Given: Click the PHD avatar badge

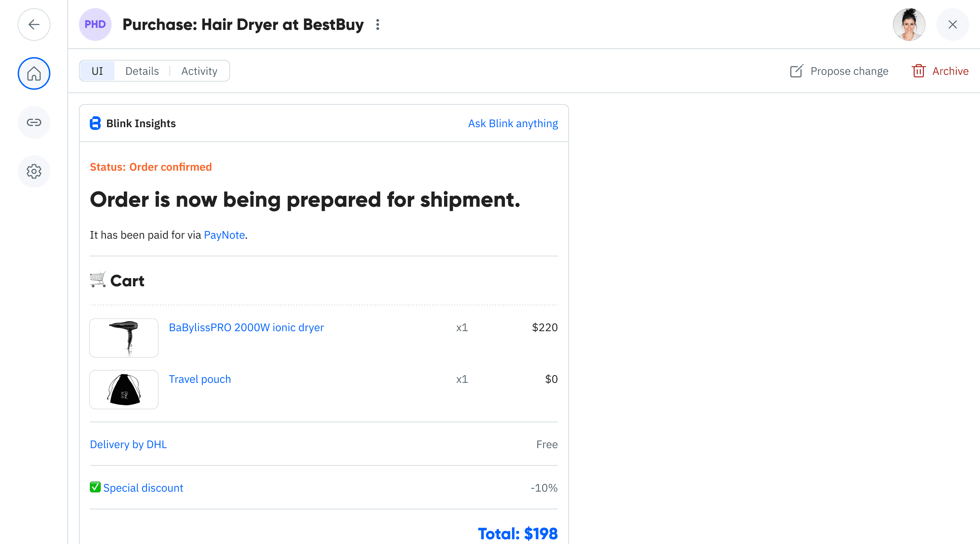Looking at the screenshot, I should [x=95, y=25].
